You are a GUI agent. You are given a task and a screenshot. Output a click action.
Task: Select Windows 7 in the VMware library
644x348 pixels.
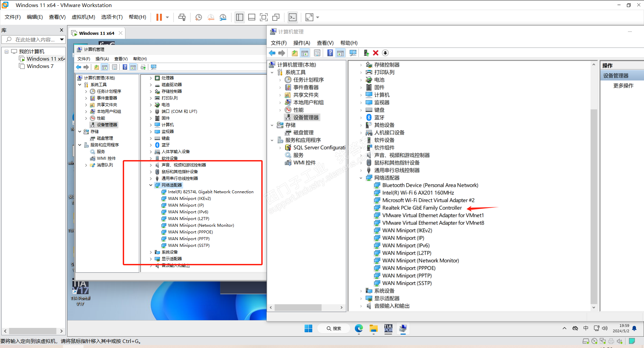tap(40, 66)
